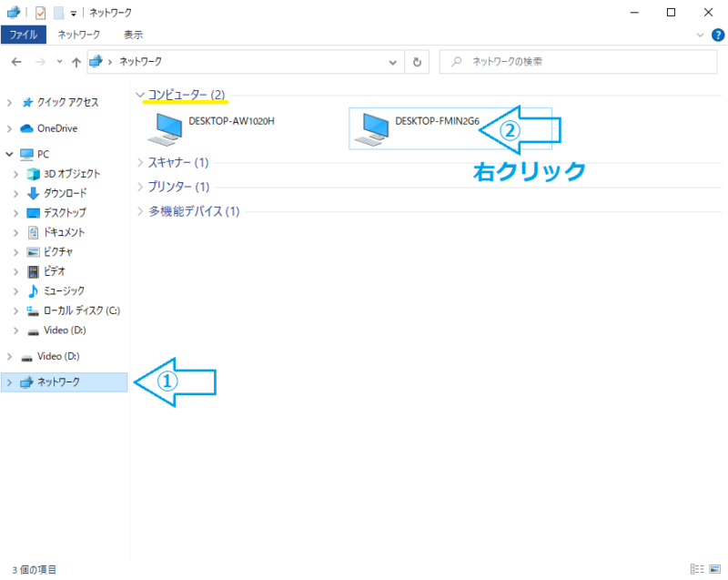Click the 多機能デバイス (1) group header

coord(194,211)
